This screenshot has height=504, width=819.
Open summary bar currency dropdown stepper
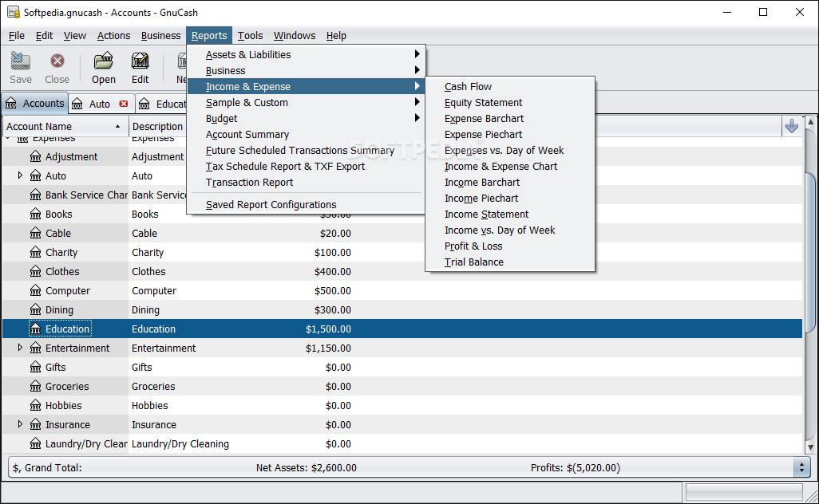click(x=801, y=467)
